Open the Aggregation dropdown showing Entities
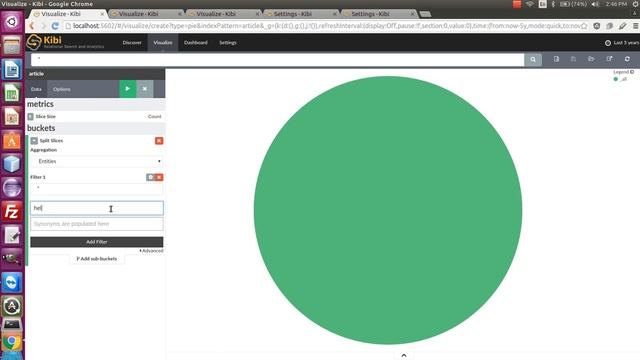 coord(97,161)
